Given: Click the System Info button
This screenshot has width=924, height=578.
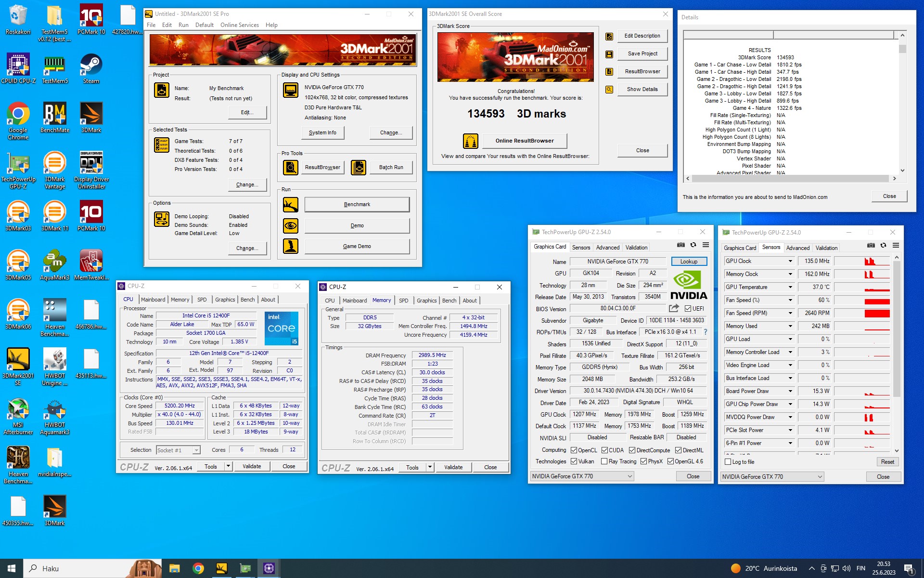Looking at the screenshot, I should coord(322,132).
